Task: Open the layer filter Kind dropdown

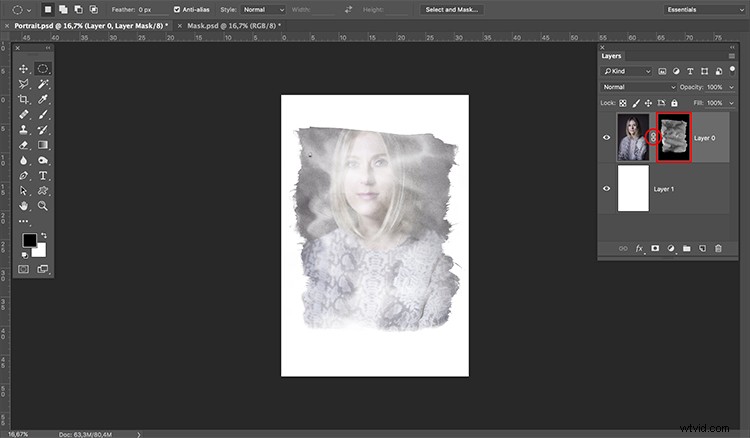Action: coord(627,71)
